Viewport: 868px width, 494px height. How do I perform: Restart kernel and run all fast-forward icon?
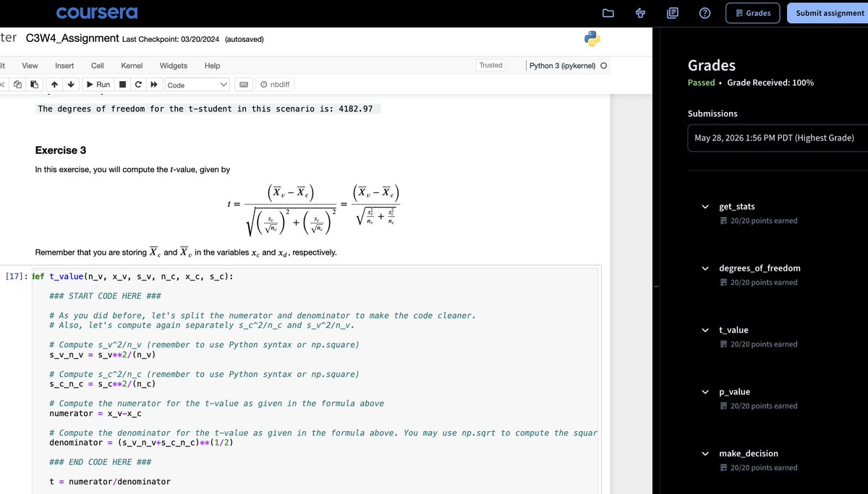pos(153,85)
